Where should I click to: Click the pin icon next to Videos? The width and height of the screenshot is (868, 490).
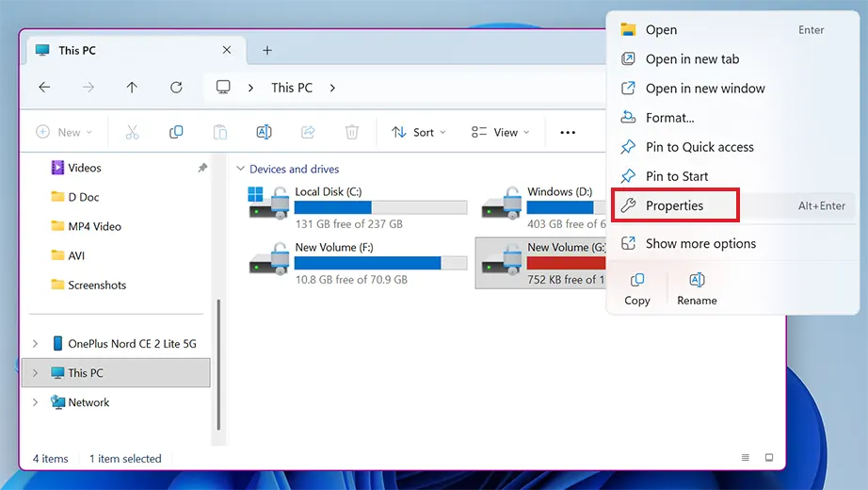pyautogui.click(x=202, y=168)
